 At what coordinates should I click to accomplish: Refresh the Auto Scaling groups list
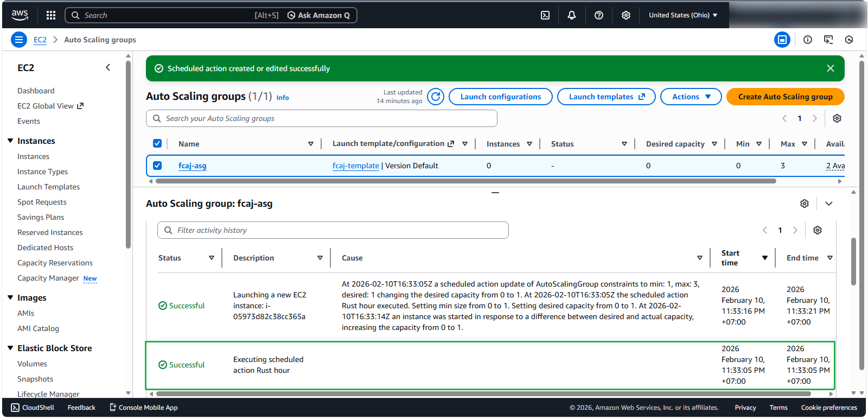(436, 97)
